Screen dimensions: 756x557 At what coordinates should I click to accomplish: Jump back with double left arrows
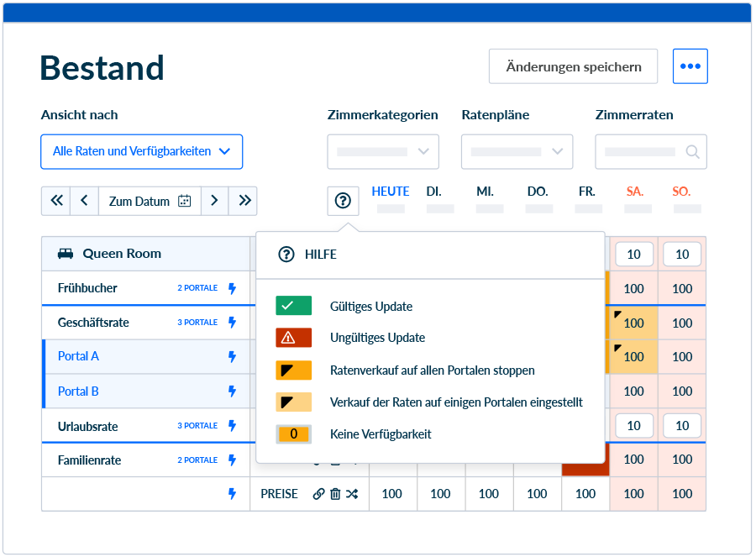tap(56, 201)
